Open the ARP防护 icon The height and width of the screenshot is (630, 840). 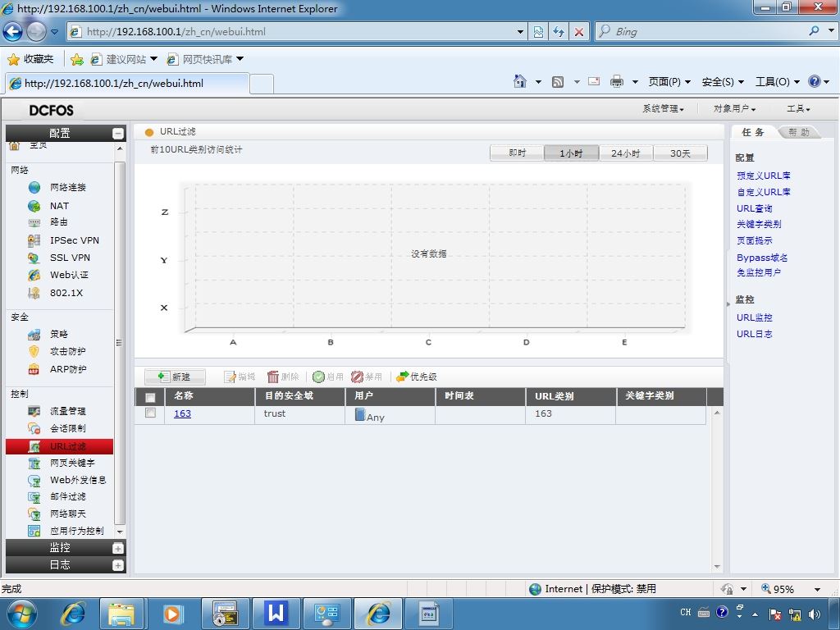pyautogui.click(x=34, y=369)
